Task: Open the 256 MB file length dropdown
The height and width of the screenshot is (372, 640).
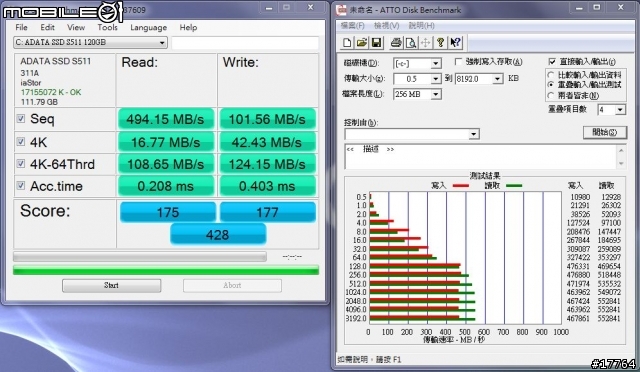Action: (436, 94)
